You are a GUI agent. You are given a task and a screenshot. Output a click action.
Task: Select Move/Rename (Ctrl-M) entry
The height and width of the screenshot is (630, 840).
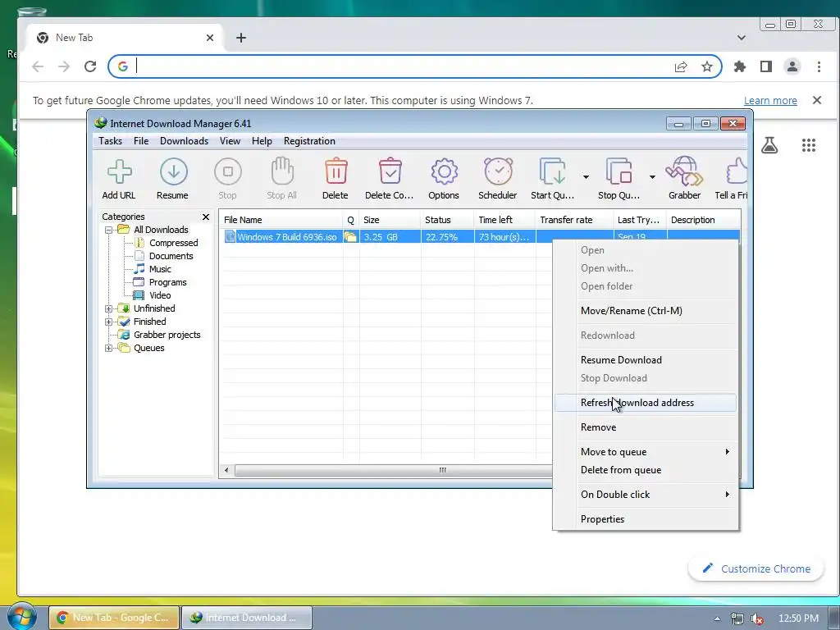pyautogui.click(x=646, y=311)
